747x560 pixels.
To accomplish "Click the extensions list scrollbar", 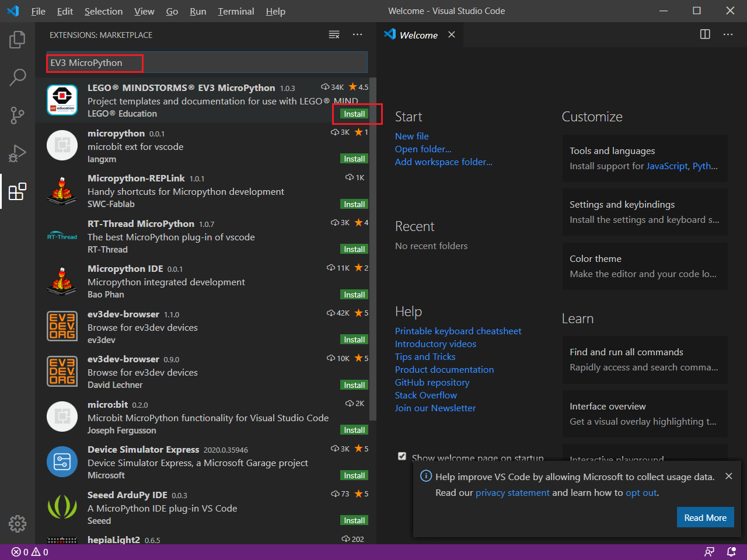I will [x=373, y=248].
